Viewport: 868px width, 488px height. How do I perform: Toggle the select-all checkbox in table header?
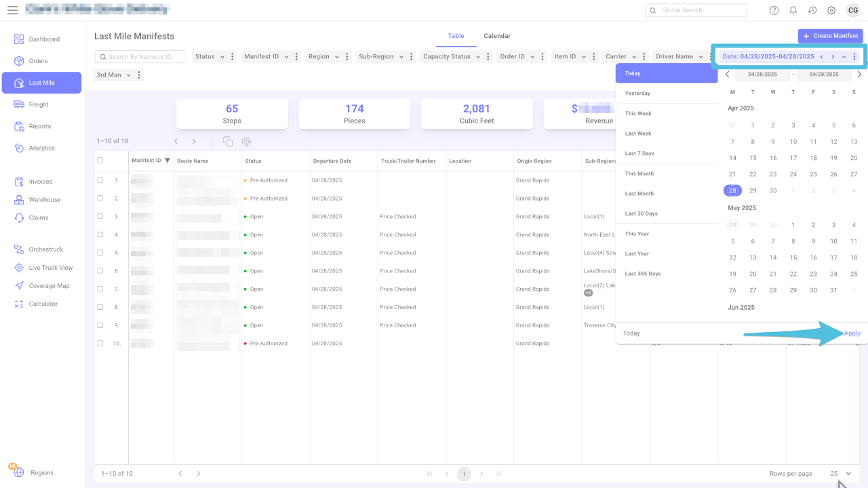pos(100,161)
